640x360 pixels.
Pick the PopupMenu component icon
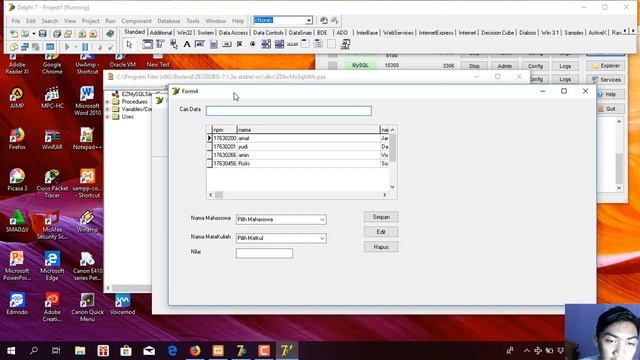[174, 44]
